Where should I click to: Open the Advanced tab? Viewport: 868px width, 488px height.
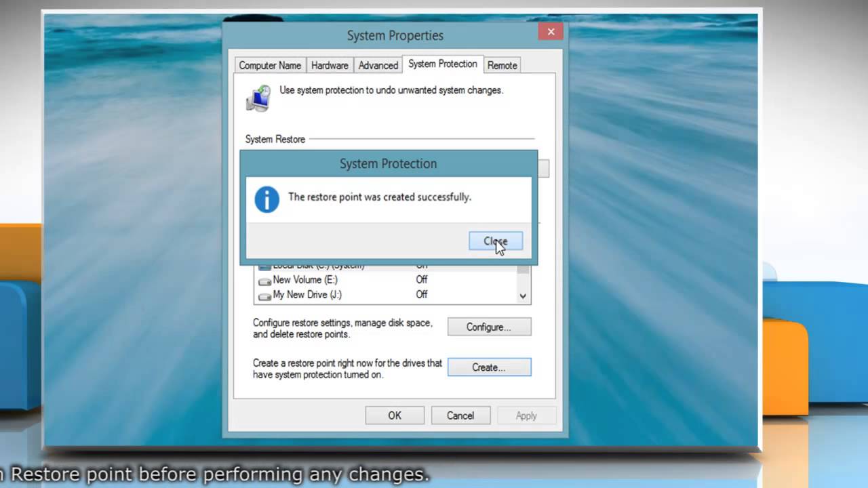coord(378,66)
